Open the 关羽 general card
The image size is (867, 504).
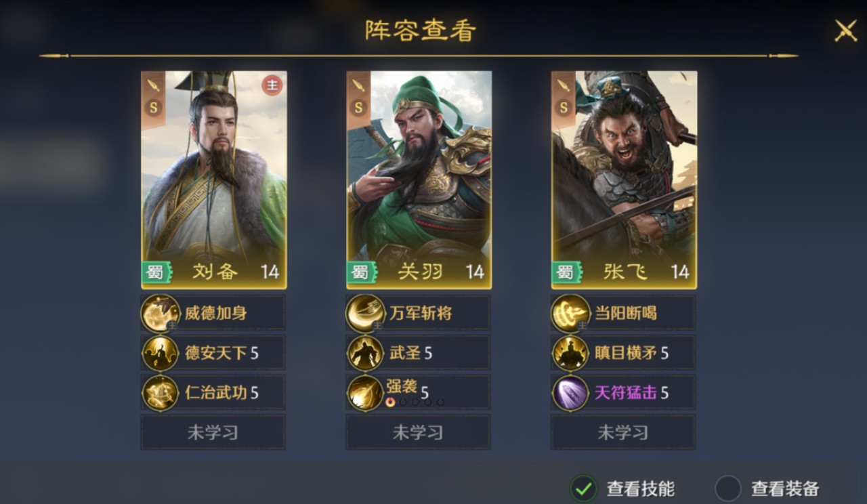pyautogui.click(x=419, y=180)
